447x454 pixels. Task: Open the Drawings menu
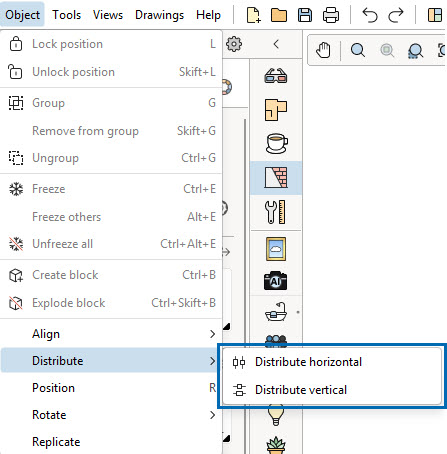159,15
